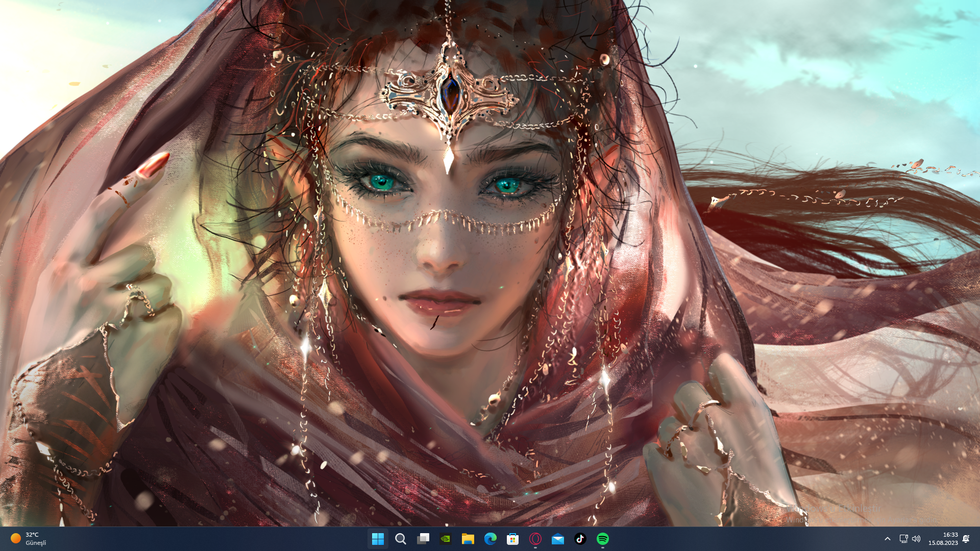Switch to Opera GX browser
Screen dimensions: 980x551
point(535,539)
